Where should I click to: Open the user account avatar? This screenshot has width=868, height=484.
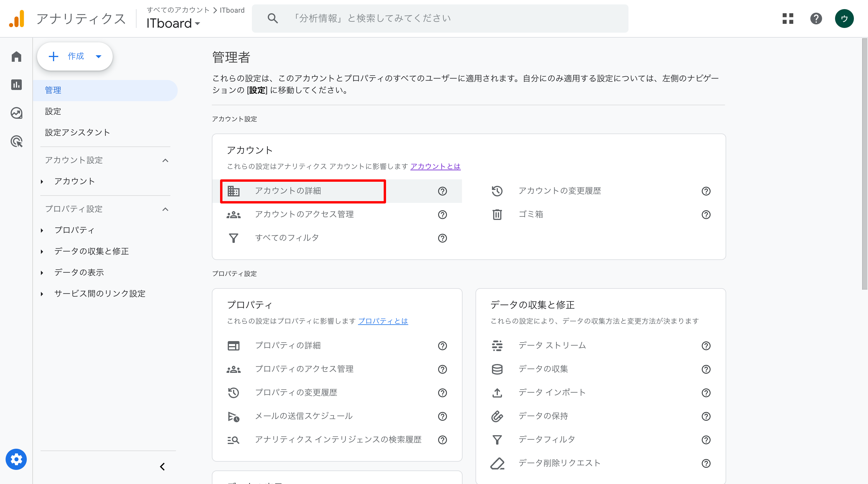844,19
